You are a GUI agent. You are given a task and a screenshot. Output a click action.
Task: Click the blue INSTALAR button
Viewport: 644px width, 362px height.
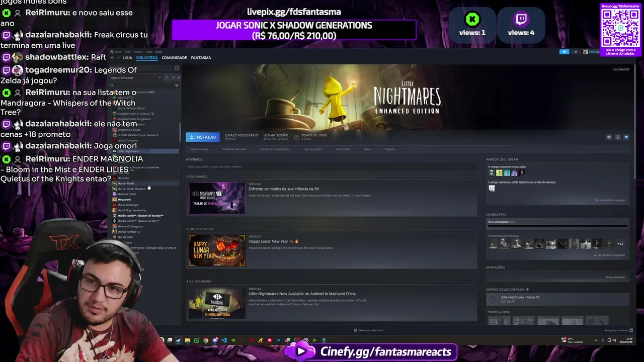(203, 137)
